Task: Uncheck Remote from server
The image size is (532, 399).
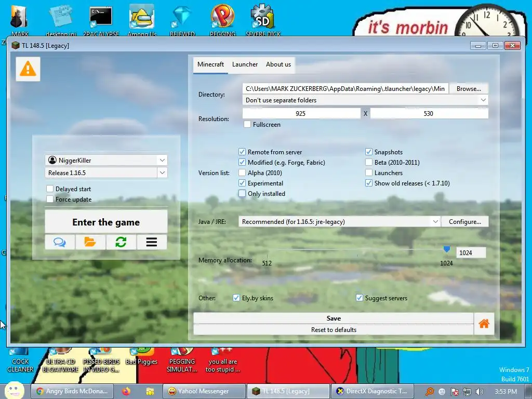Action: (242, 152)
